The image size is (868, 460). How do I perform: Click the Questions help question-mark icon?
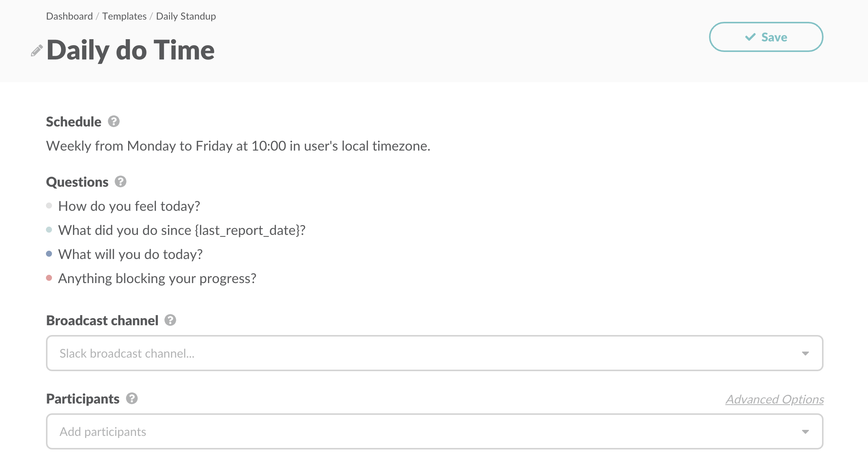click(121, 182)
